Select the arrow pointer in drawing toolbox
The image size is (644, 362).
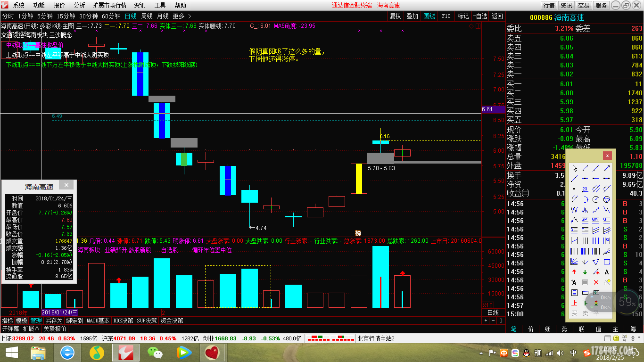(x=574, y=168)
